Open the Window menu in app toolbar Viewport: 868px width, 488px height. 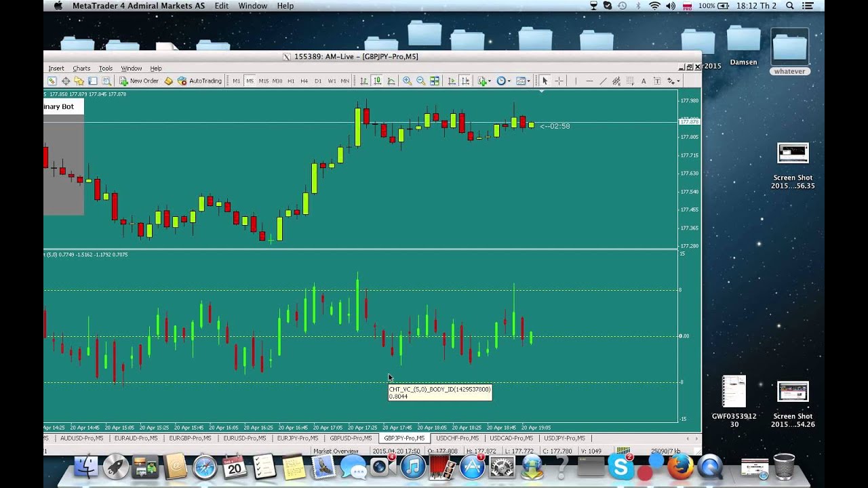[132, 68]
